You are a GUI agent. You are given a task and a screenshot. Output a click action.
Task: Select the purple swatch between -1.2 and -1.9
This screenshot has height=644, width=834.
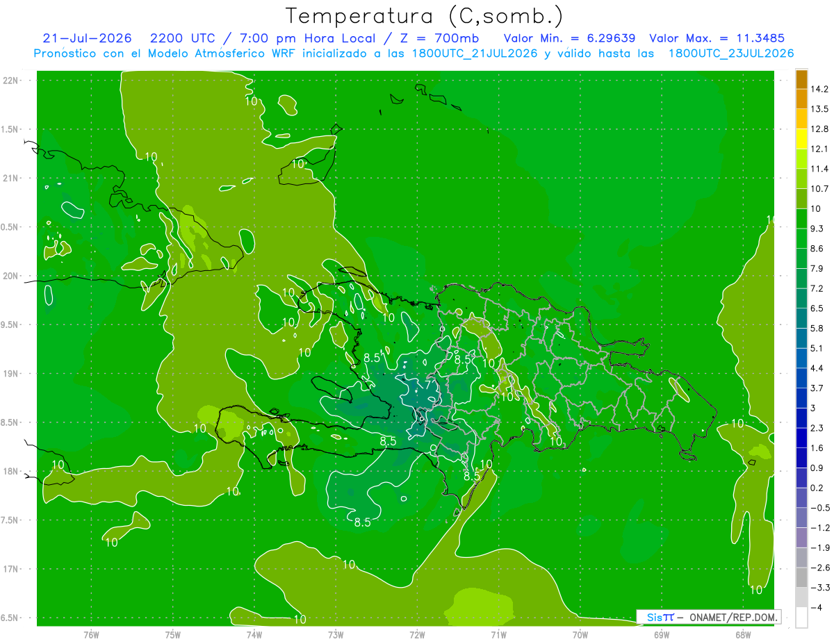[x=801, y=537]
